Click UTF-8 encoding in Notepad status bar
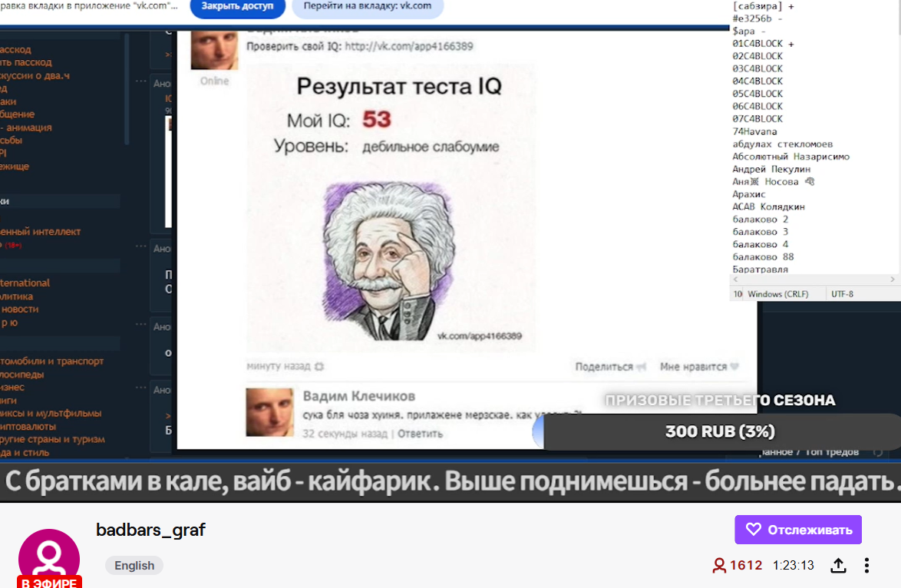The image size is (901, 588). 842,294
